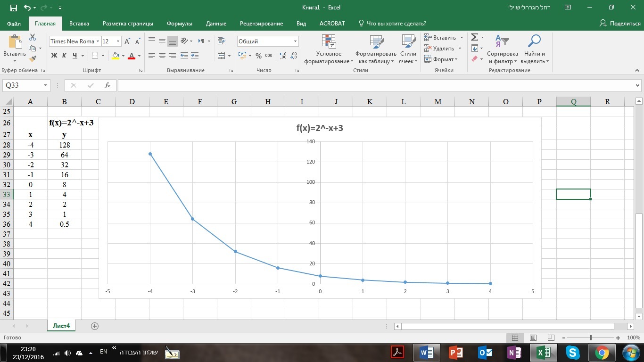Viewport: 644px width, 362px height.
Task: Click the Поделиться share button
Action: (620, 24)
